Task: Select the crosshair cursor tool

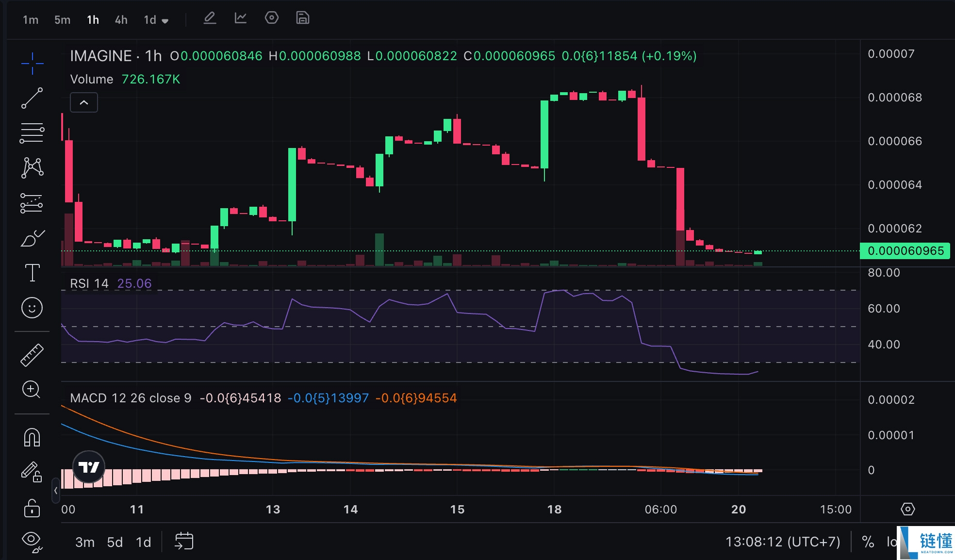Action: click(32, 63)
